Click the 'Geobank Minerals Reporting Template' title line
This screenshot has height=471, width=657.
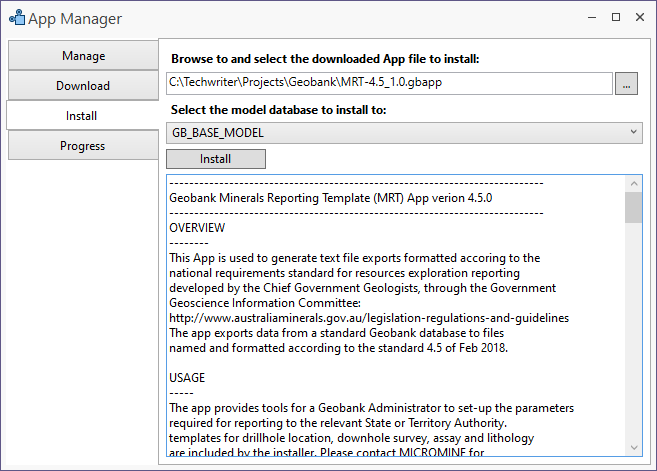(x=331, y=198)
